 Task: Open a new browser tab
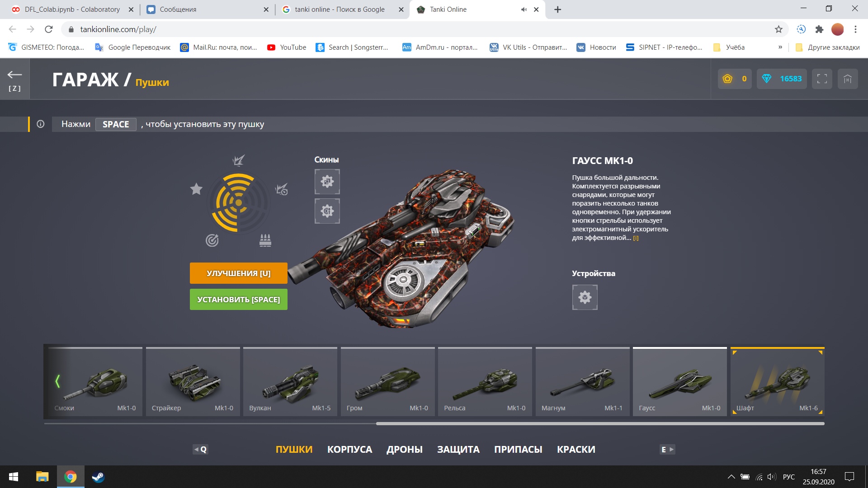coord(558,9)
